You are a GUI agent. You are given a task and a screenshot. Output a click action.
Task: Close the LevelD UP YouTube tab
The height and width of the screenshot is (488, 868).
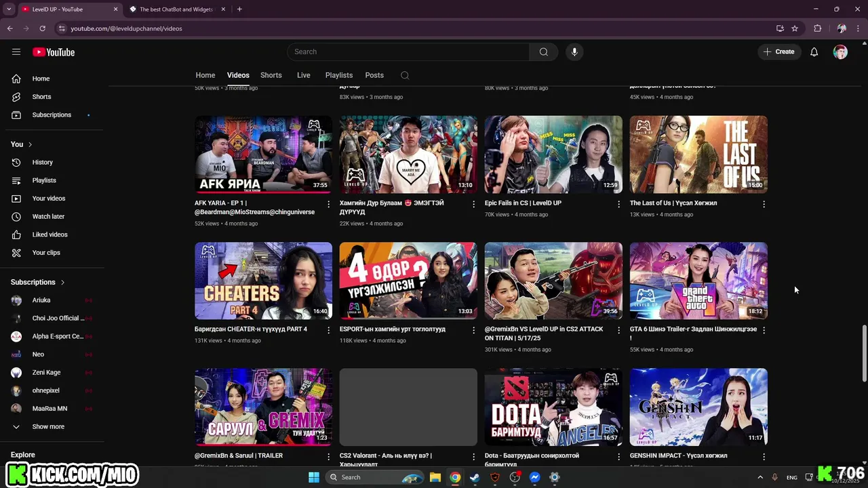pos(115,9)
